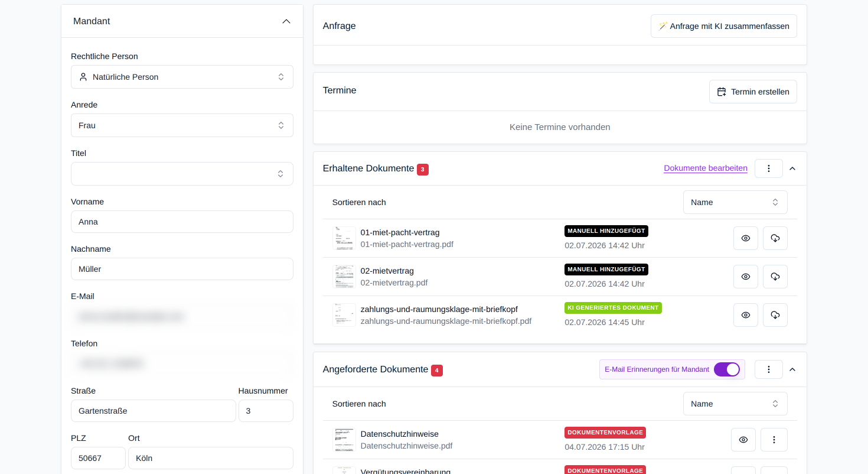Click the Straße field containing Gartenstraße
Image resolution: width=868 pixels, height=474 pixels.
click(154, 411)
